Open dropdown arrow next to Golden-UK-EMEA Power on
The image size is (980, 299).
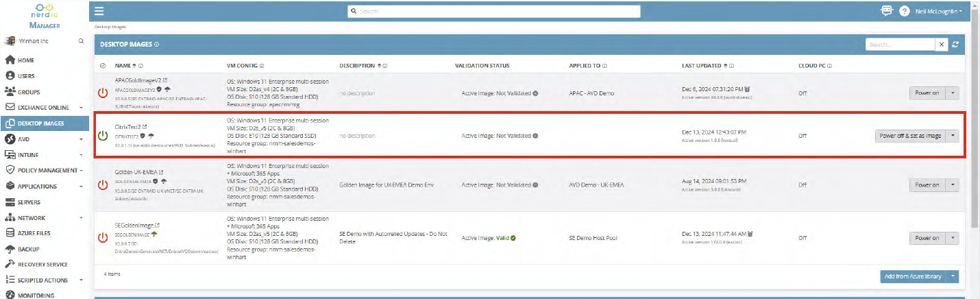tap(953, 184)
